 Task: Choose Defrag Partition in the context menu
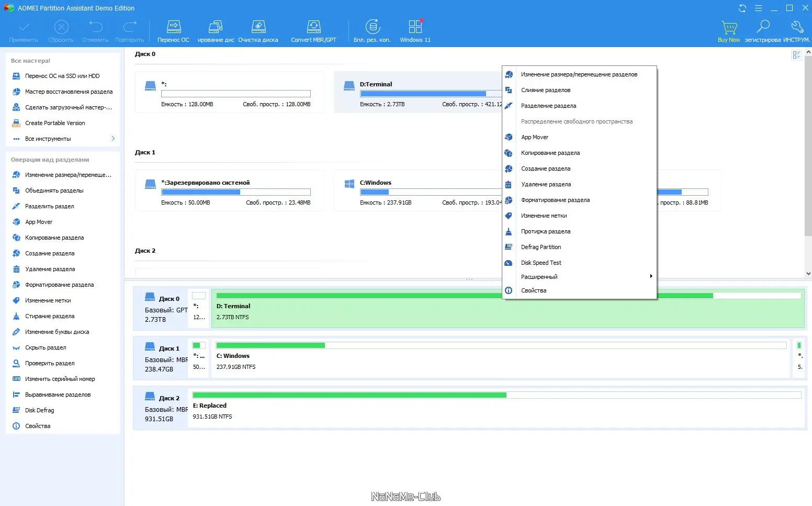tap(579, 247)
